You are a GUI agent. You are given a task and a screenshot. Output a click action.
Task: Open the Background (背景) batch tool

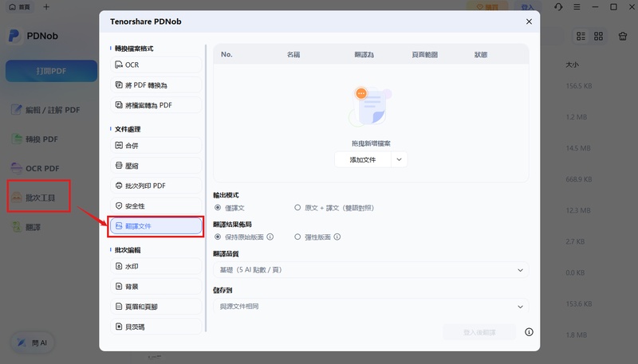pos(156,287)
